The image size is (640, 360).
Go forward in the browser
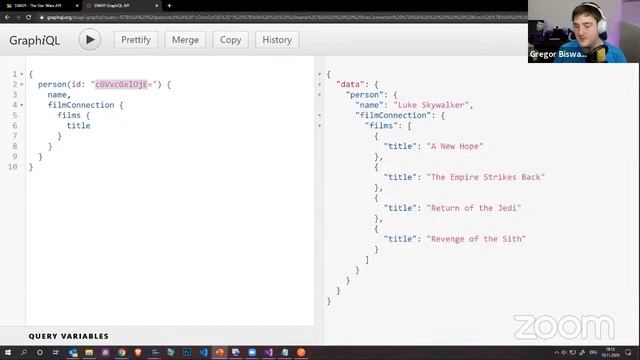click(x=18, y=18)
